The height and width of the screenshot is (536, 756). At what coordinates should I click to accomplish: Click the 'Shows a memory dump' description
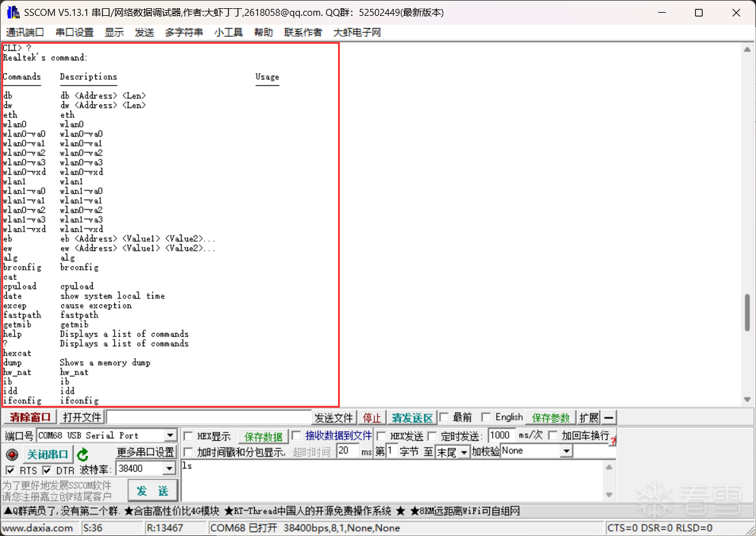tap(105, 363)
